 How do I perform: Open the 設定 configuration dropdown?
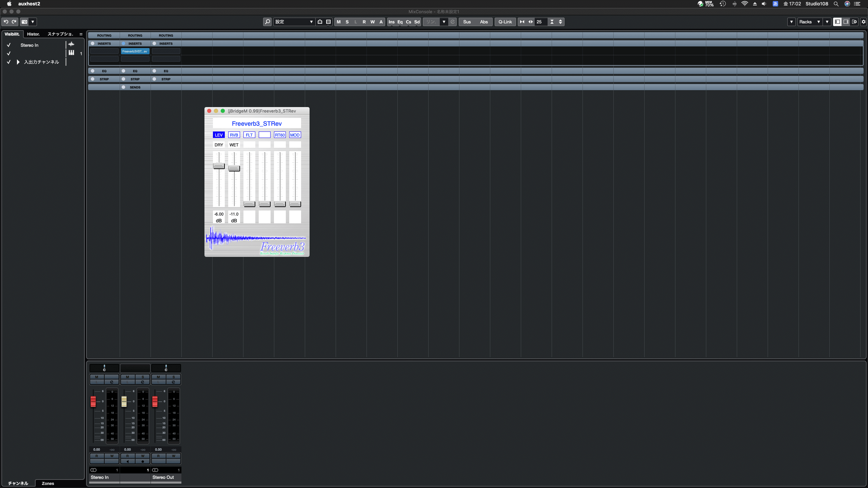[294, 22]
